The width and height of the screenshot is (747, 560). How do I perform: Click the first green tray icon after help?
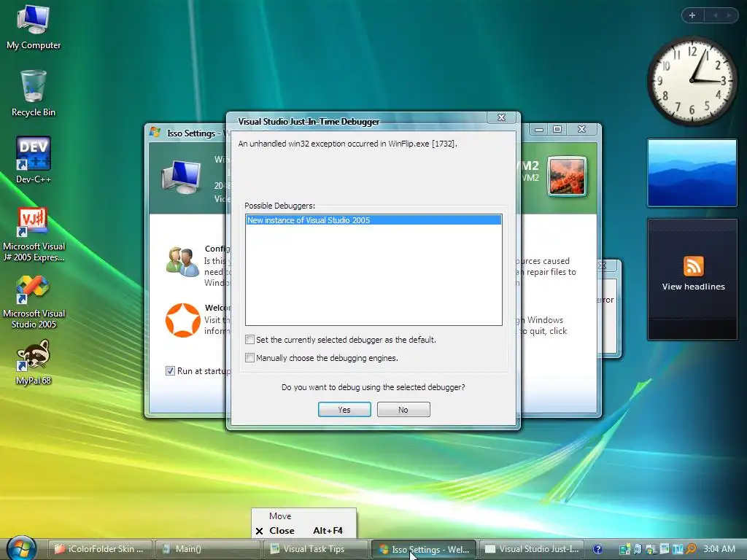[x=624, y=549]
